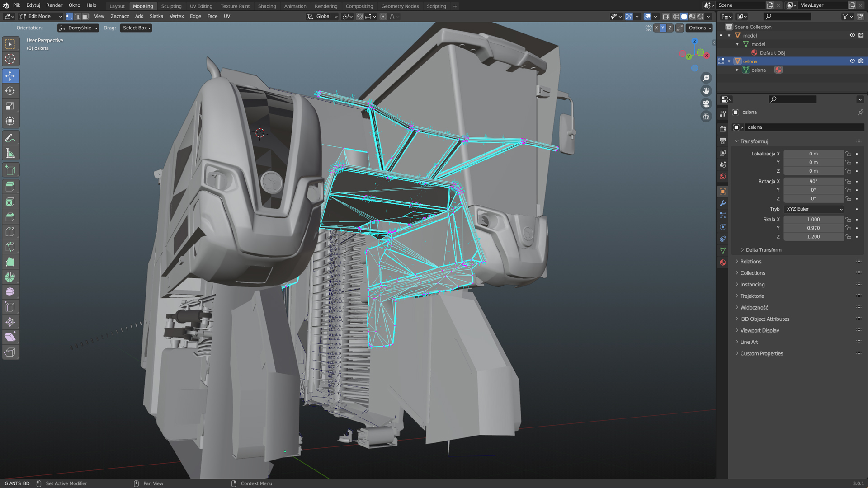This screenshot has width=868, height=488.
Task: Open the Select Box drag button
Action: (x=136, y=28)
